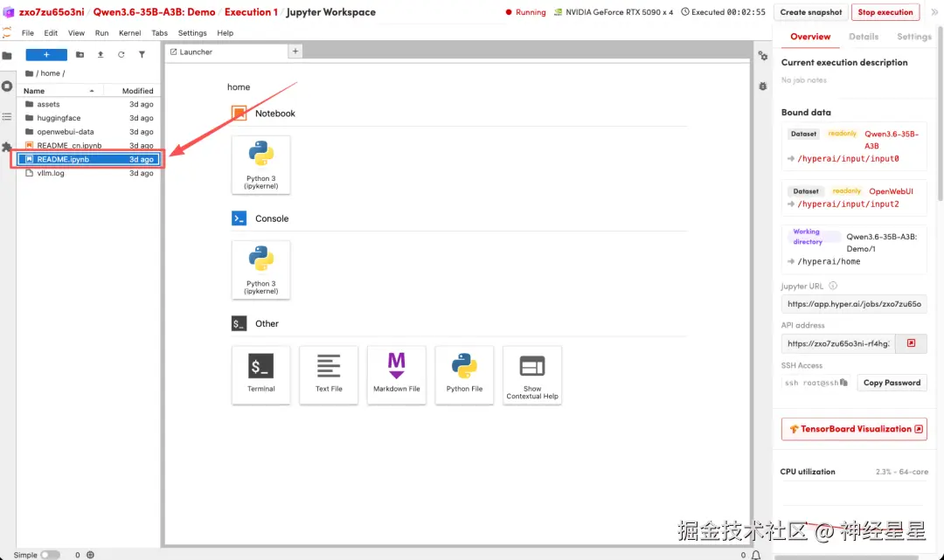The height and width of the screenshot is (560, 944).
Task: Create a new folder via toolbar icon
Action: [80, 55]
